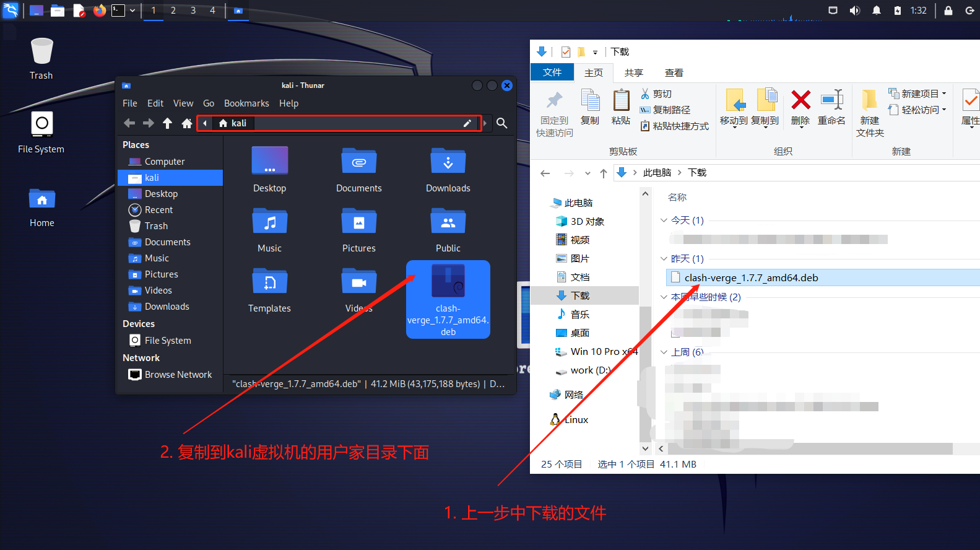Click 固定到快速访问 pin button
980x550 pixels.
(555, 114)
